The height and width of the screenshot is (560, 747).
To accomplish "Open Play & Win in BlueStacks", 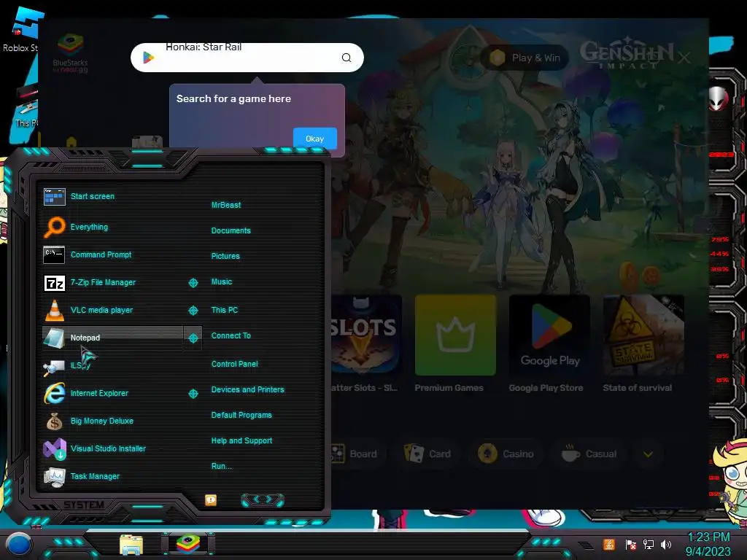I will (x=525, y=58).
